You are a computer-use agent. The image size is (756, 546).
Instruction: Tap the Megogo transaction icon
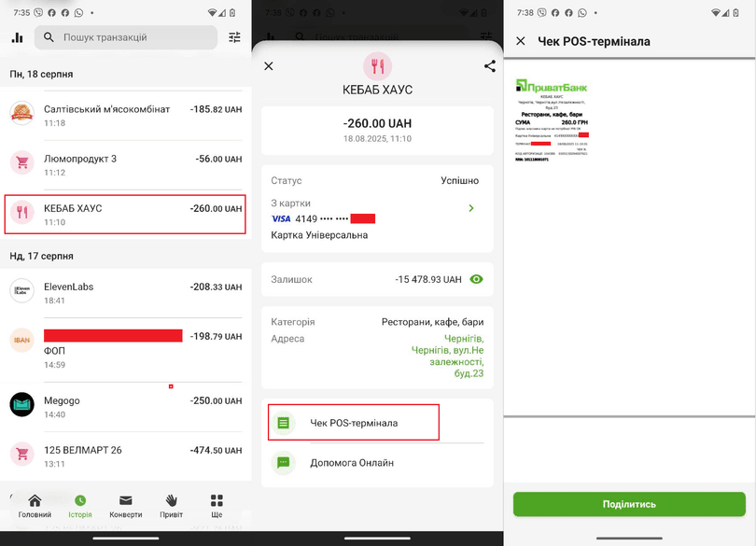(x=22, y=404)
